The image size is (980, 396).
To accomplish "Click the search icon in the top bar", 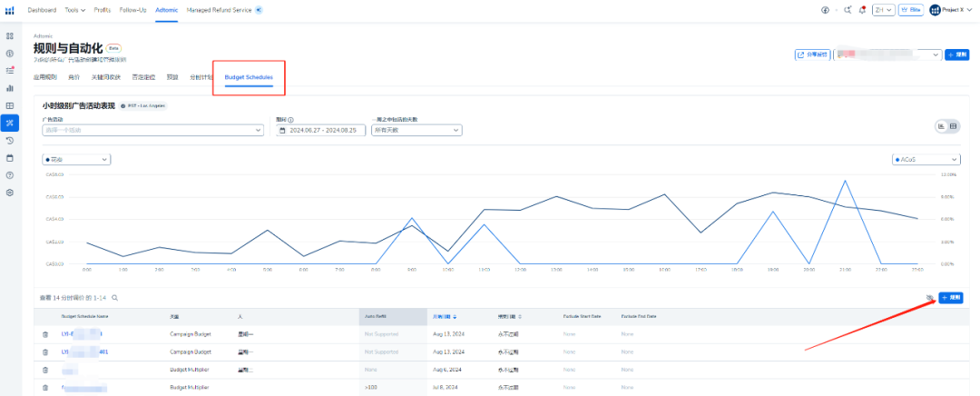I will click(x=848, y=10).
